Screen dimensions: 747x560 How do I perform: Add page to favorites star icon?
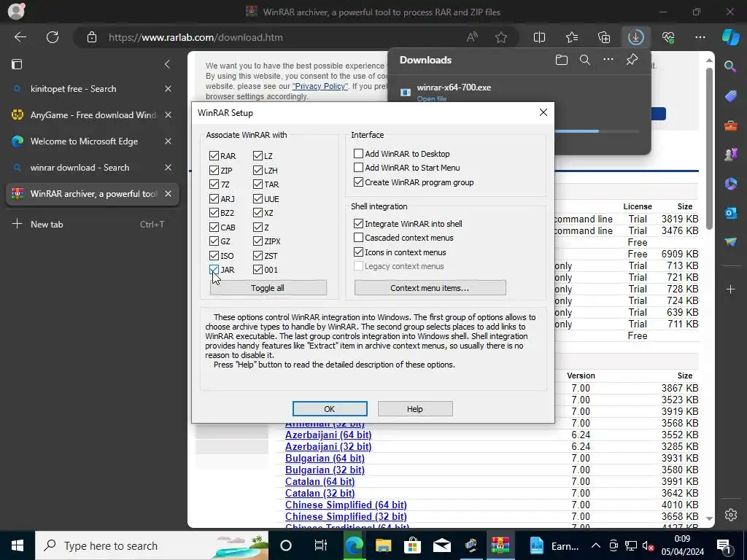click(x=500, y=37)
